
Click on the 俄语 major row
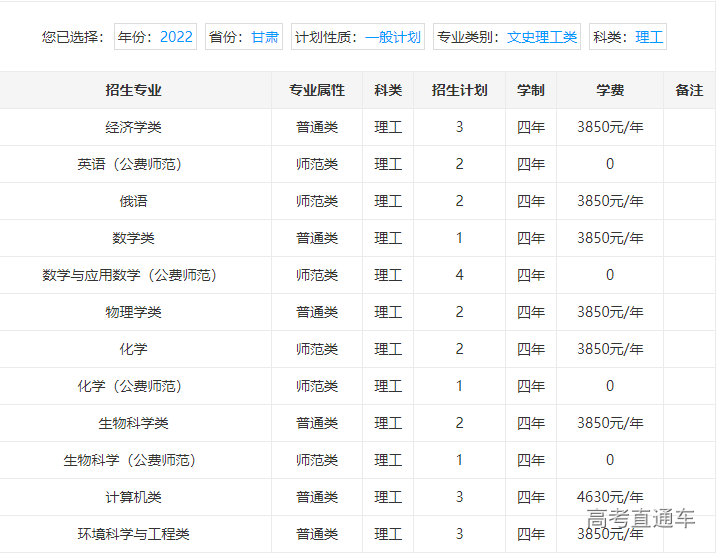click(x=133, y=201)
